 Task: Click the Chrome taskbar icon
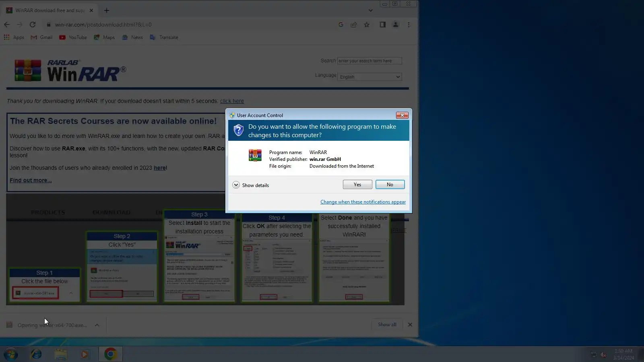point(111,354)
